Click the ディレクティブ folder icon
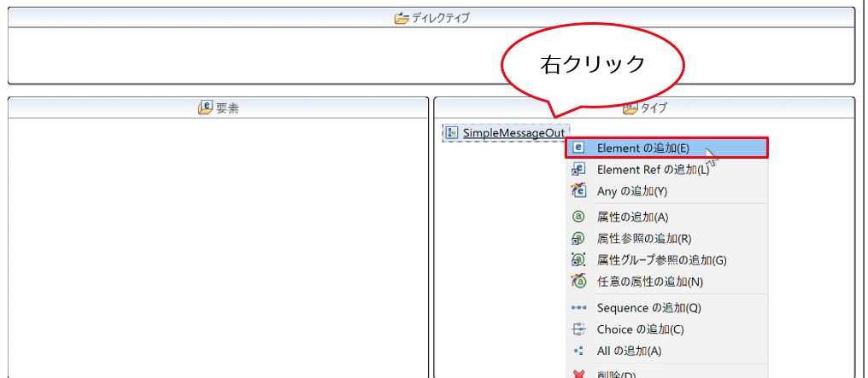 [x=402, y=18]
